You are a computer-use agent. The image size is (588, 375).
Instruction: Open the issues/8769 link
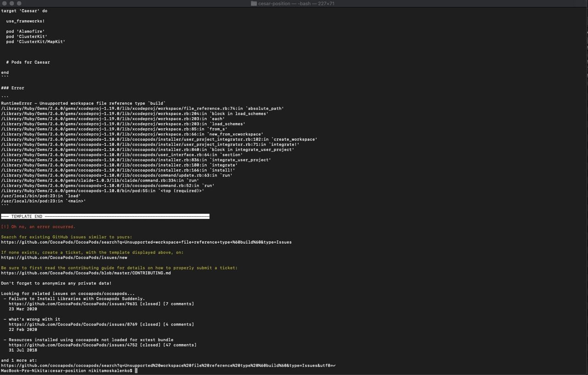(x=73, y=324)
